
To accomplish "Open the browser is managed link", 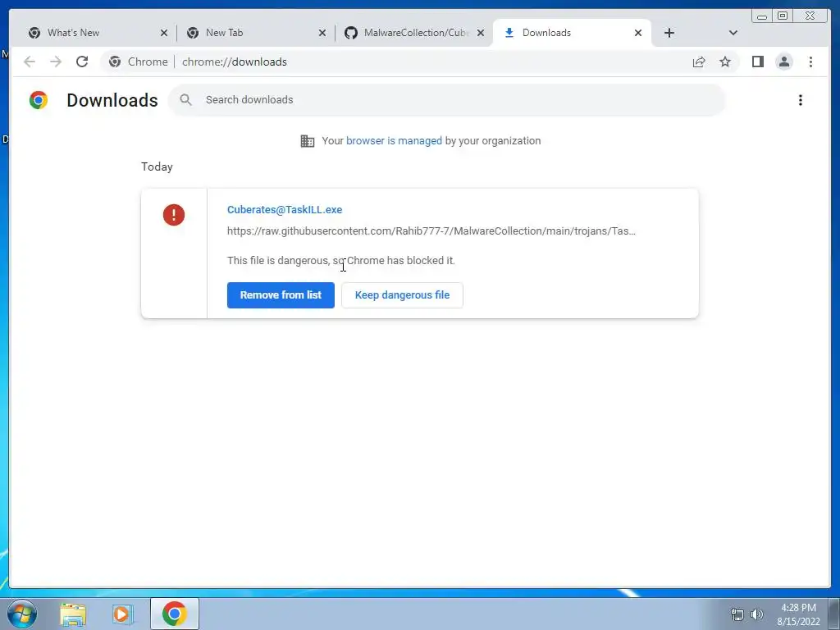I will 394,141.
